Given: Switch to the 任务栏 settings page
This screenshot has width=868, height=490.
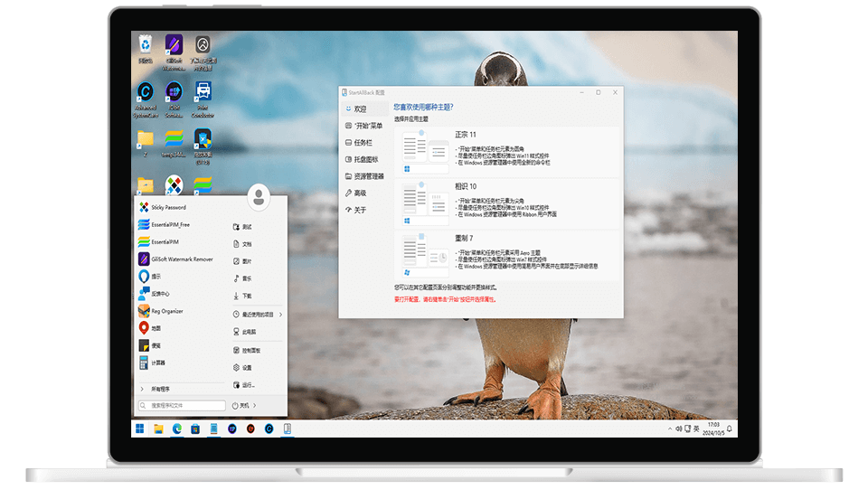Looking at the screenshot, I should (362, 143).
